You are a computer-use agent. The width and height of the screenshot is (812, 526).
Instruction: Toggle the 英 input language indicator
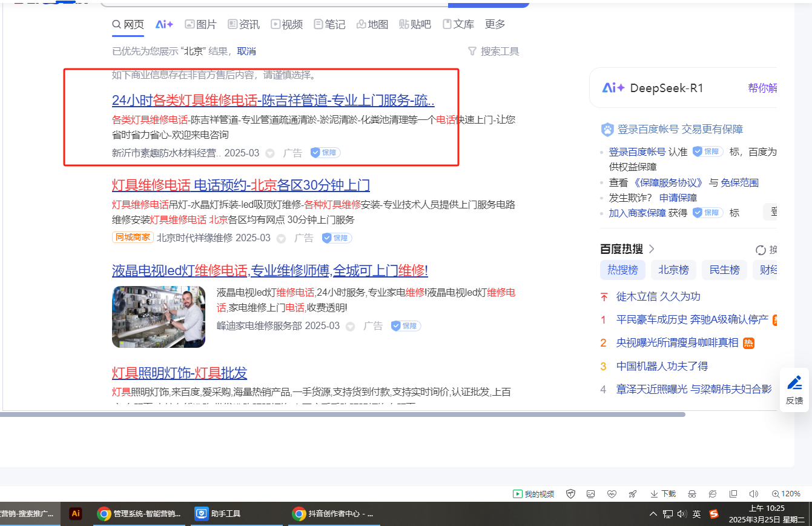(x=697, y=514)
